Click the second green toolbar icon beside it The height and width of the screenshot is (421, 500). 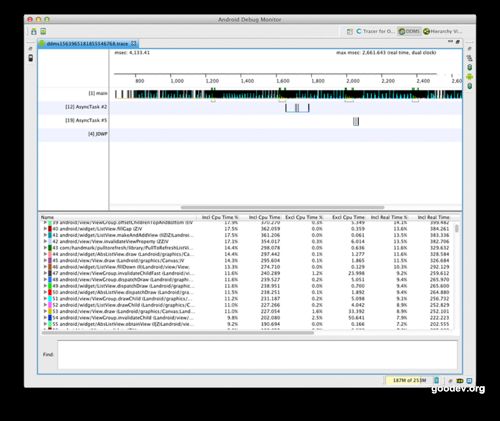point(43,32)
